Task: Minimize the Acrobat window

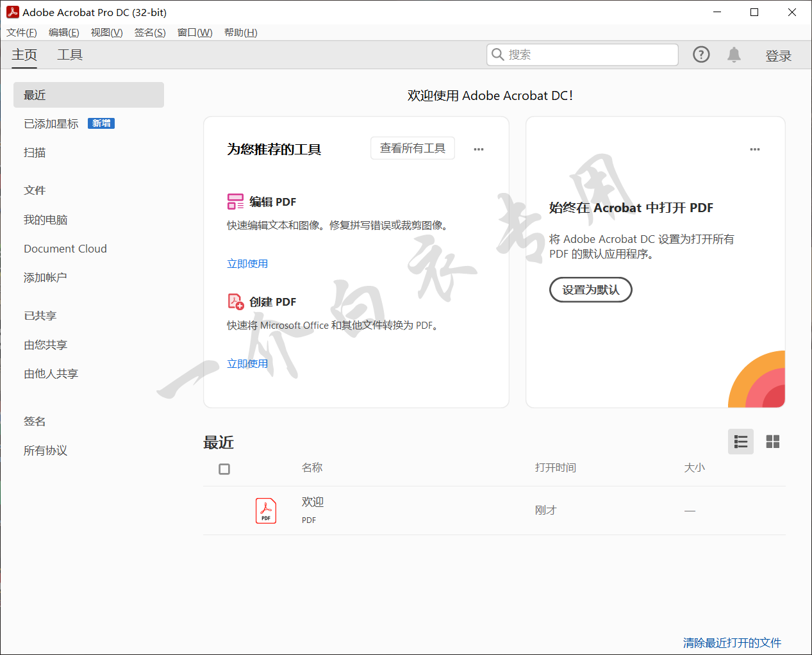Action: [x=717, y=12]
